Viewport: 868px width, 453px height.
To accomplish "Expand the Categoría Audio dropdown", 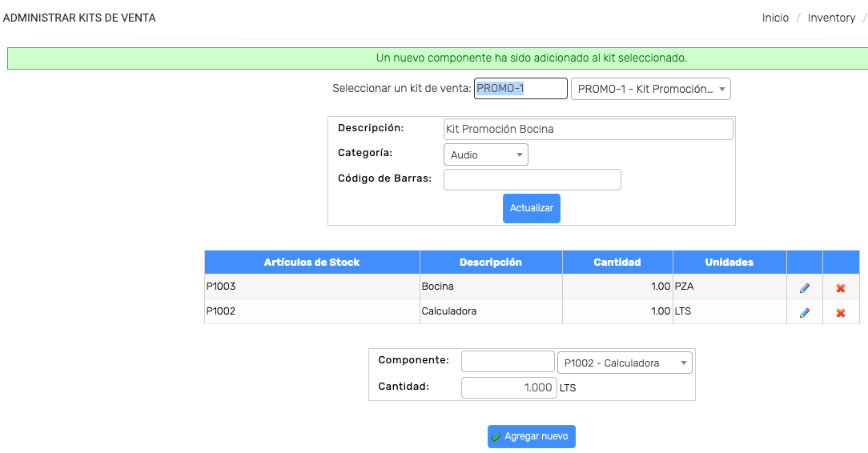I will 485,155.
